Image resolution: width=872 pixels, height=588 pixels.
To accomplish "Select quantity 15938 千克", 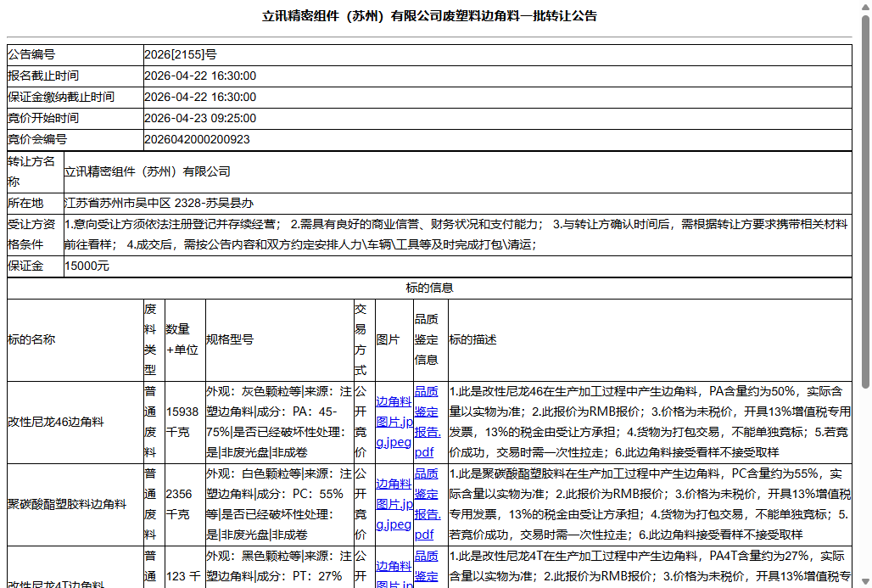I will click(182, 423).
